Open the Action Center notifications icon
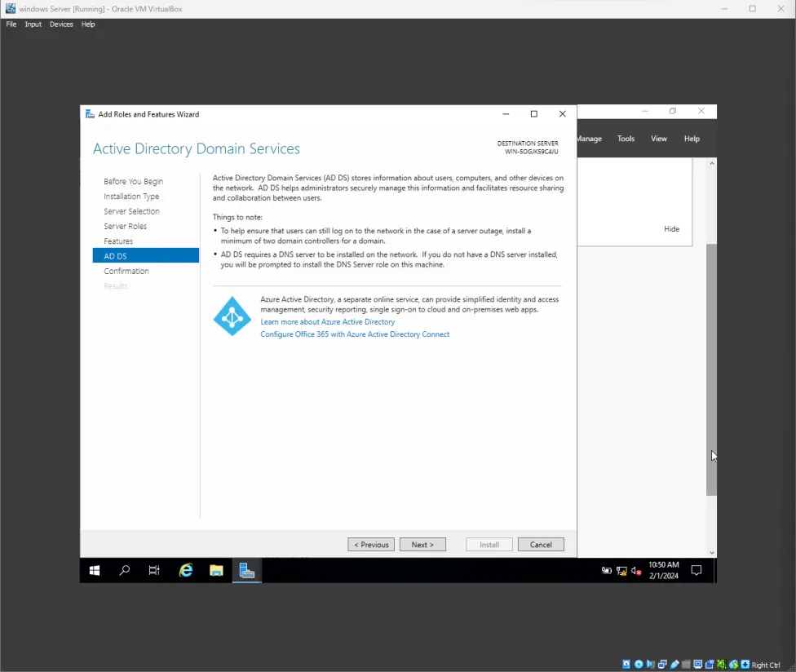This screenshot has width=796, height=672. [696, 571]
